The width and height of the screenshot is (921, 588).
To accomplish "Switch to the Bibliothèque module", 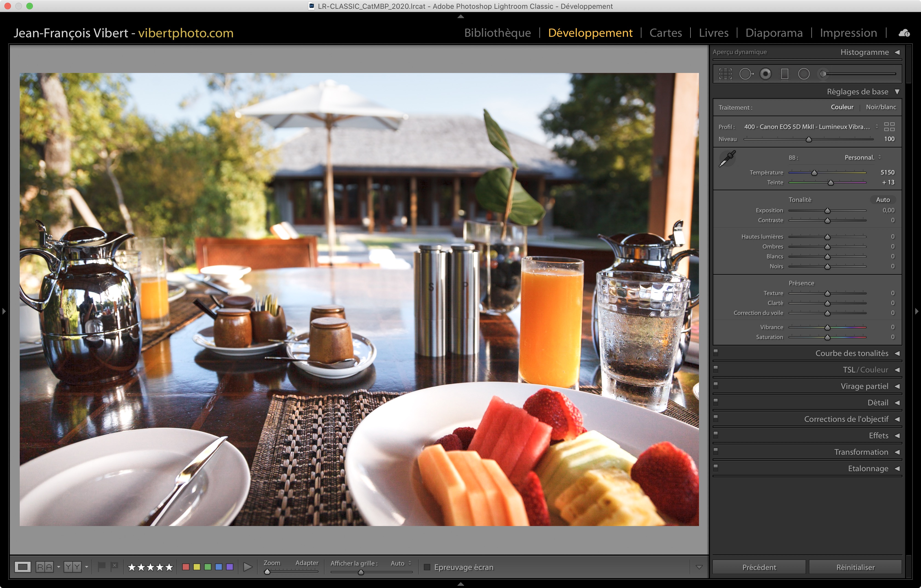I will [x=497, y=33].
